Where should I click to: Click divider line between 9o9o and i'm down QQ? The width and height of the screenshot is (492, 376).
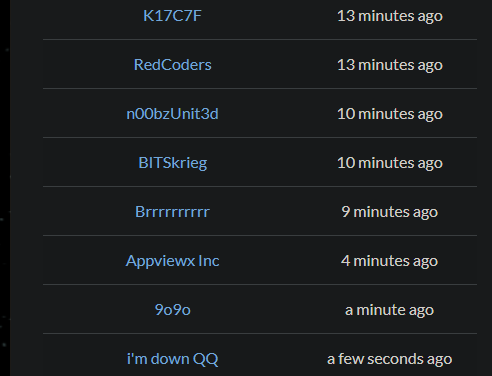coord(260,333)
